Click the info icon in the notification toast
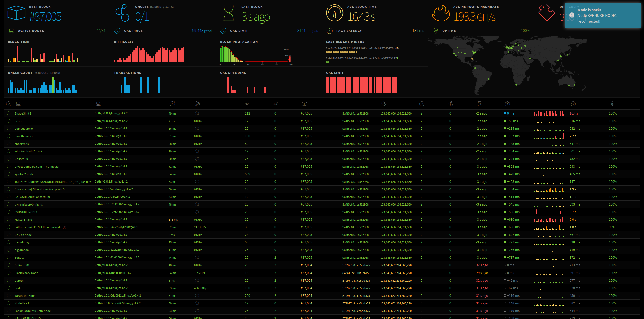 pos(572,15)
